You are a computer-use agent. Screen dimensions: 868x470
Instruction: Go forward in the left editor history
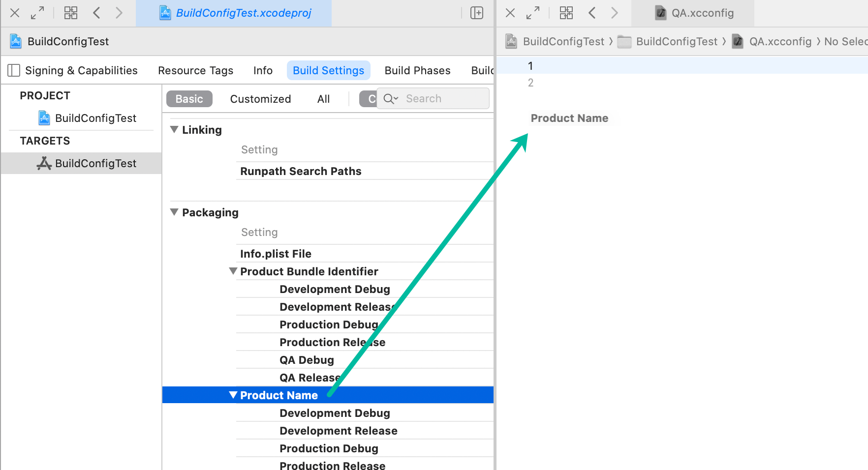[x=119, y=13]
